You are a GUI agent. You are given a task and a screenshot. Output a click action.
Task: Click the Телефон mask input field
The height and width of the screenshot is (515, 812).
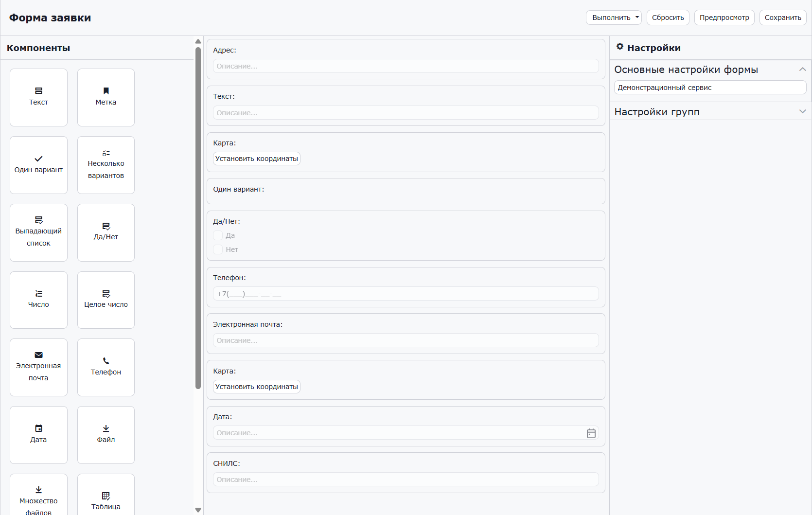coord(406,294)
